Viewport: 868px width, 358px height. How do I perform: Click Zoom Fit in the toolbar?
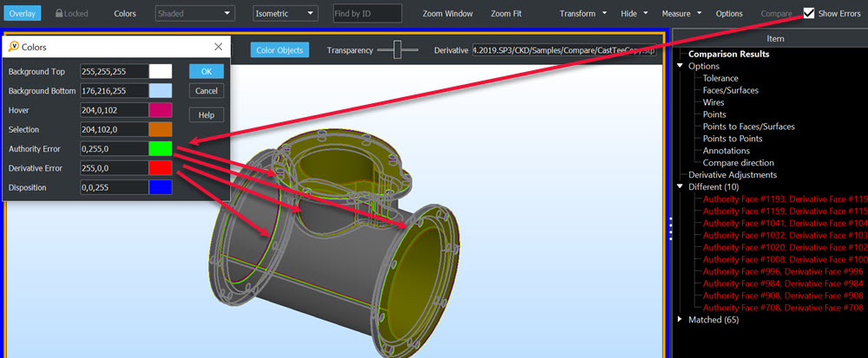tap(506, 14)
